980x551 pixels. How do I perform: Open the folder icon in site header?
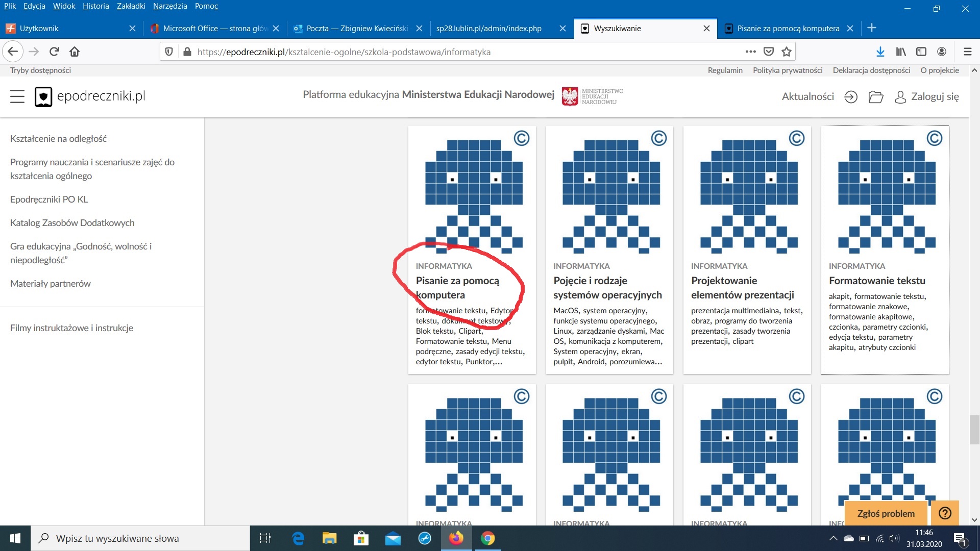point(876,97)
